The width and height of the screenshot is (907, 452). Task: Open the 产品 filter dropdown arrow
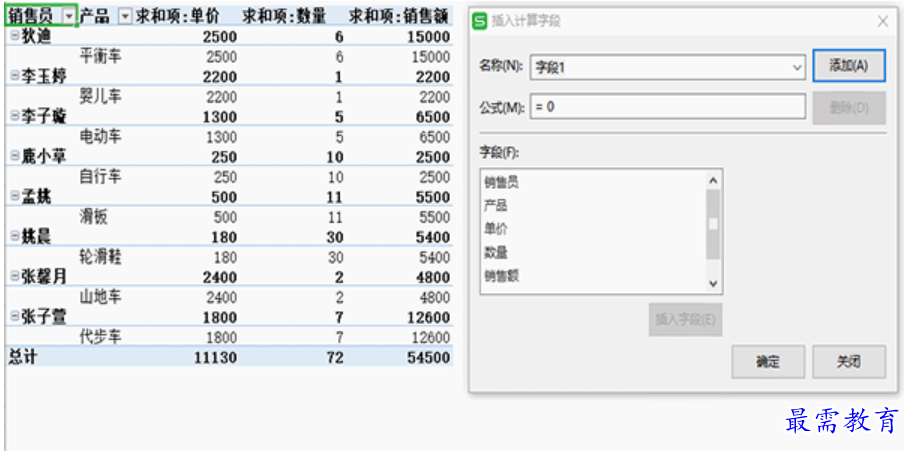pos(126,17)
